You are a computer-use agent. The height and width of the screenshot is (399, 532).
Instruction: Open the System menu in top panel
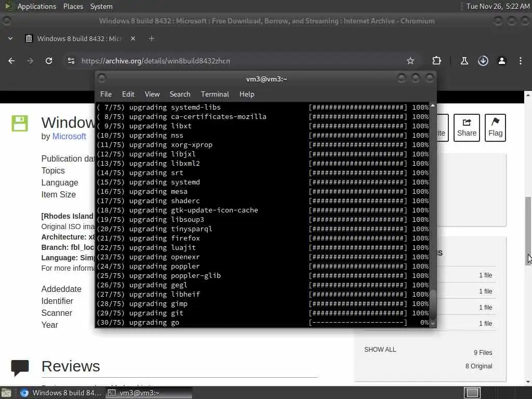101,6
